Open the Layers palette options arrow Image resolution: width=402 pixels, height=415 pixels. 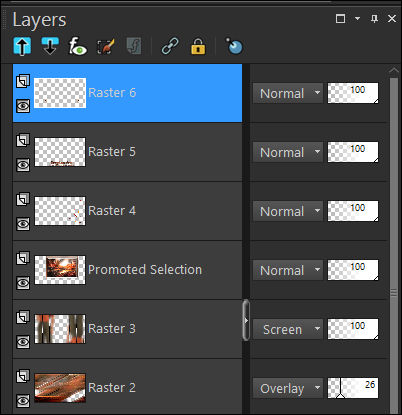(x=357, y=18)
